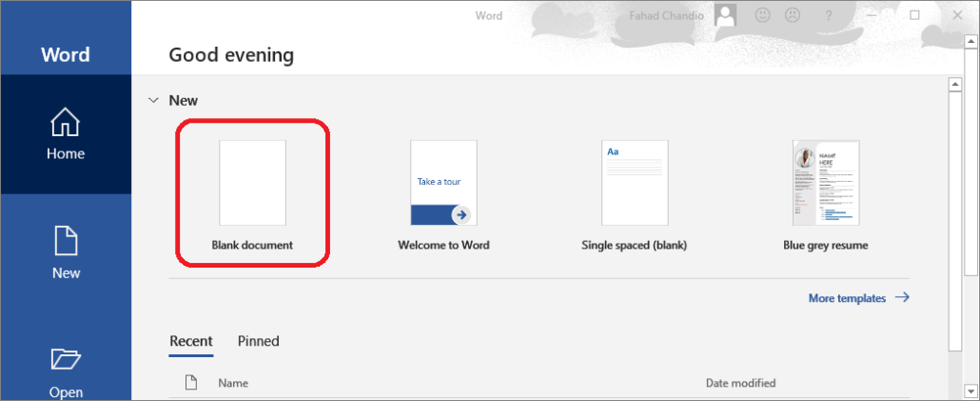Choose the Blue grey resume template

(x=826, y=194)
